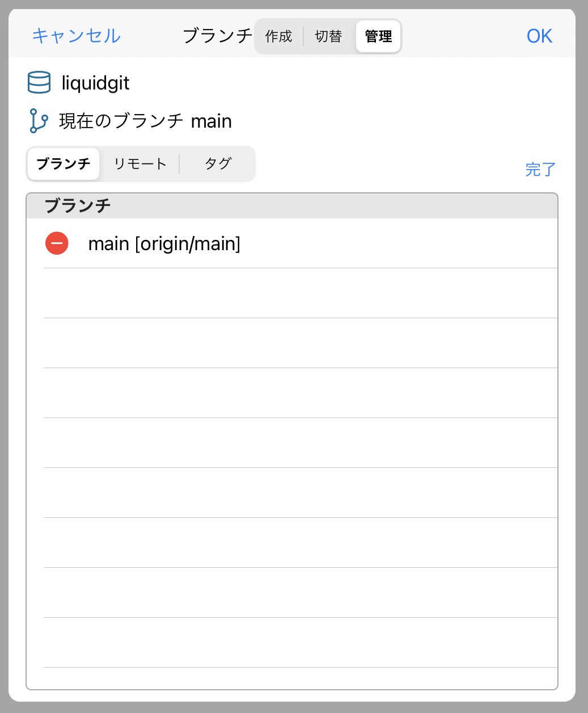Click the branch icon next to 現在のブランチ
The width and height of the screenshot is (588, 713).
click(x=39, y=121)
